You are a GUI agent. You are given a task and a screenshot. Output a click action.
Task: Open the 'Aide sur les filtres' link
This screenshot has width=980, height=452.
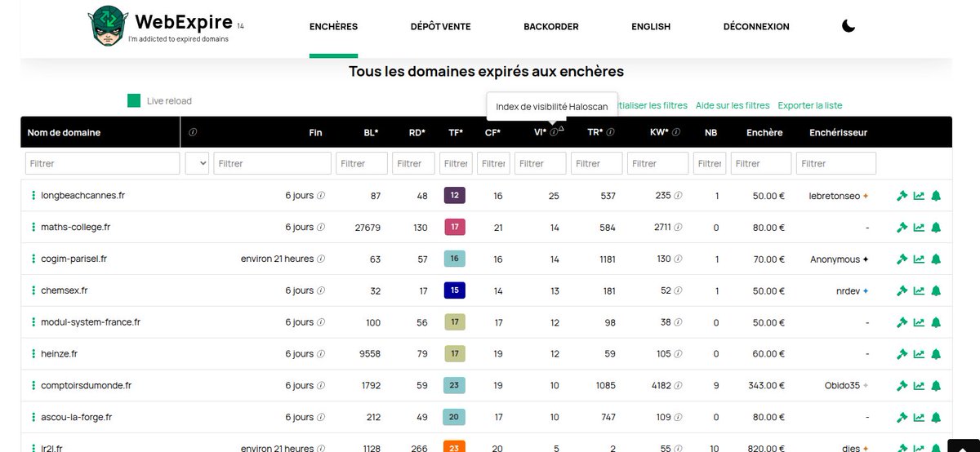coord(733,105)
